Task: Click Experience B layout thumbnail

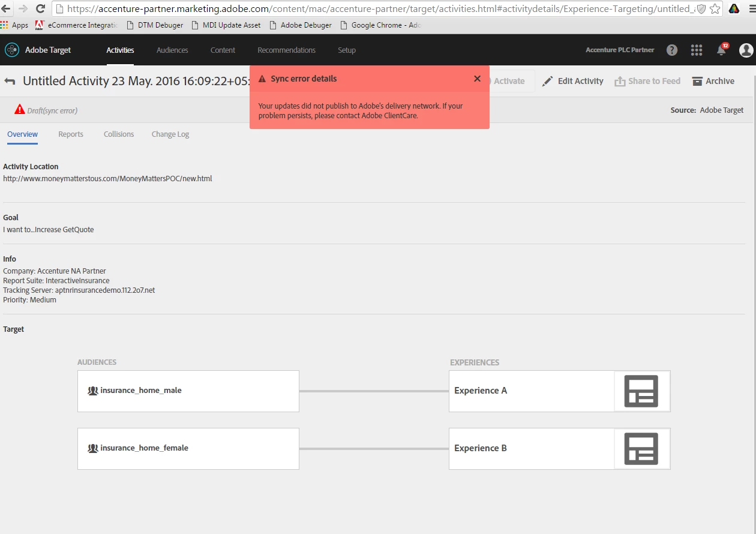Action: 641,449
